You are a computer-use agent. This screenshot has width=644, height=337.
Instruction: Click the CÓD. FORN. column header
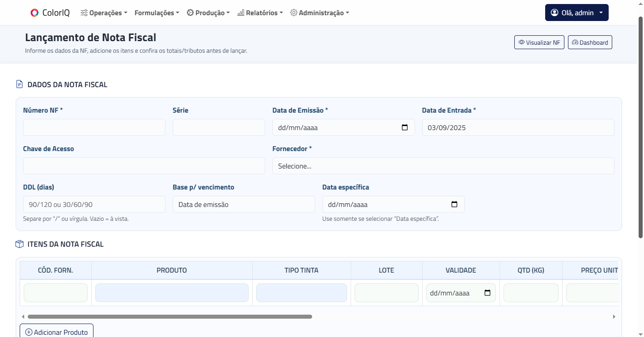click(x=55, y=270)
